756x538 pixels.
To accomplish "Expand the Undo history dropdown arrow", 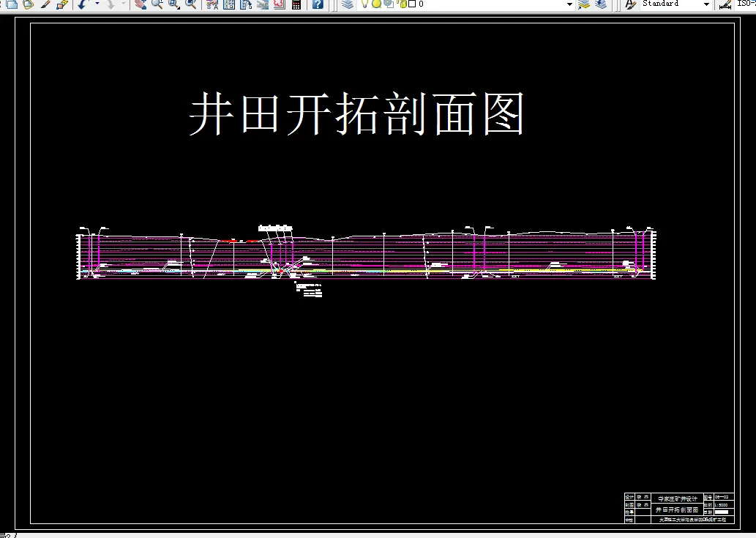I will coord(97,4).
